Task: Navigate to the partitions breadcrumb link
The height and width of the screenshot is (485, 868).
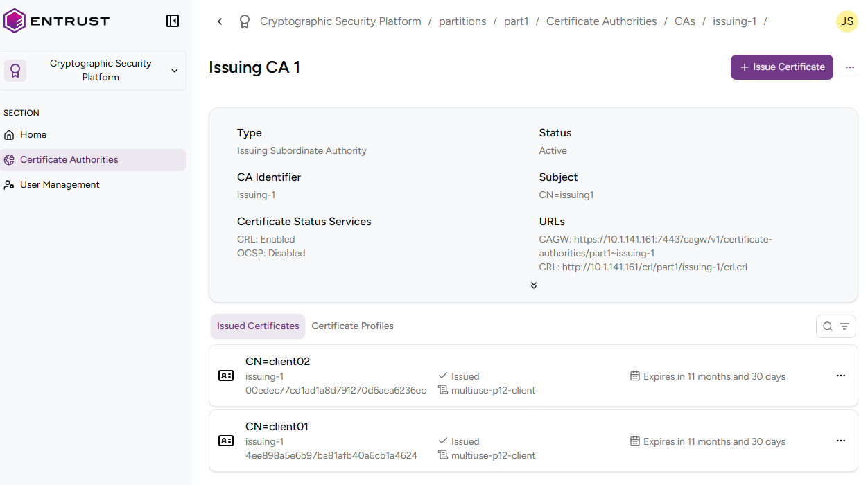Action: coord(462,21)
